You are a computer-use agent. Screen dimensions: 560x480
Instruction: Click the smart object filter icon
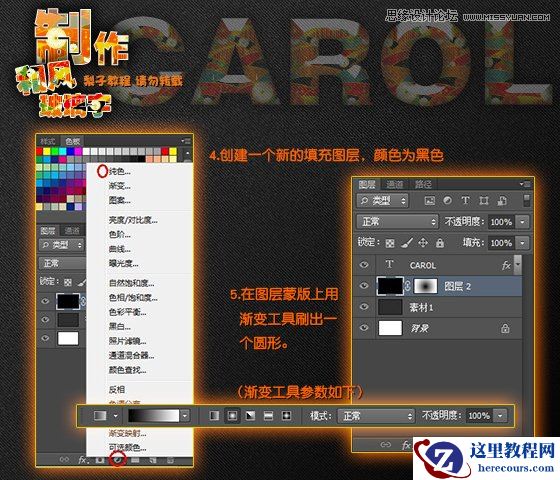(x=502, y=201)
